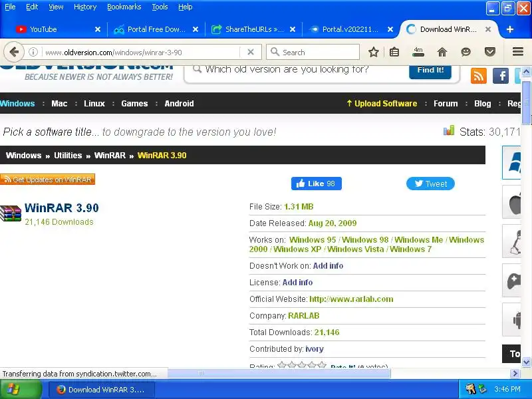Viewport: 532px width, 399px height.
Task: Click the vertical scrollbar down arrow
Action: pyautogui.click(x=526, y=362)
